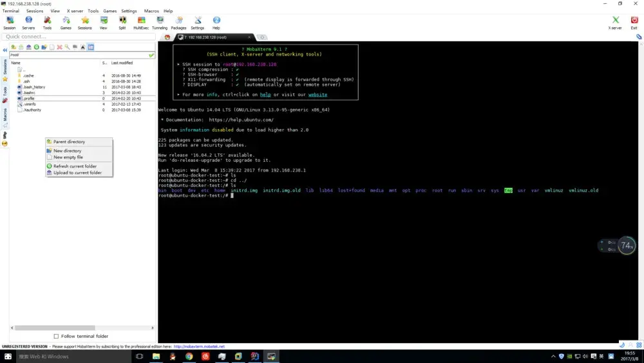The image size is (644, 363).
Task: Open the Tools menu in menu bar
Action: pos(93,11)
